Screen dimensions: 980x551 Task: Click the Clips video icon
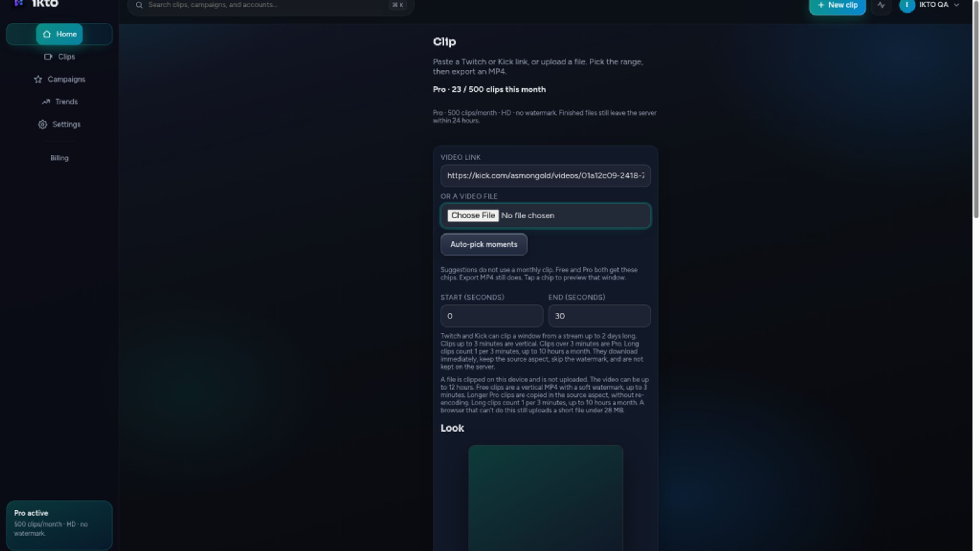[x=48, y=57]
